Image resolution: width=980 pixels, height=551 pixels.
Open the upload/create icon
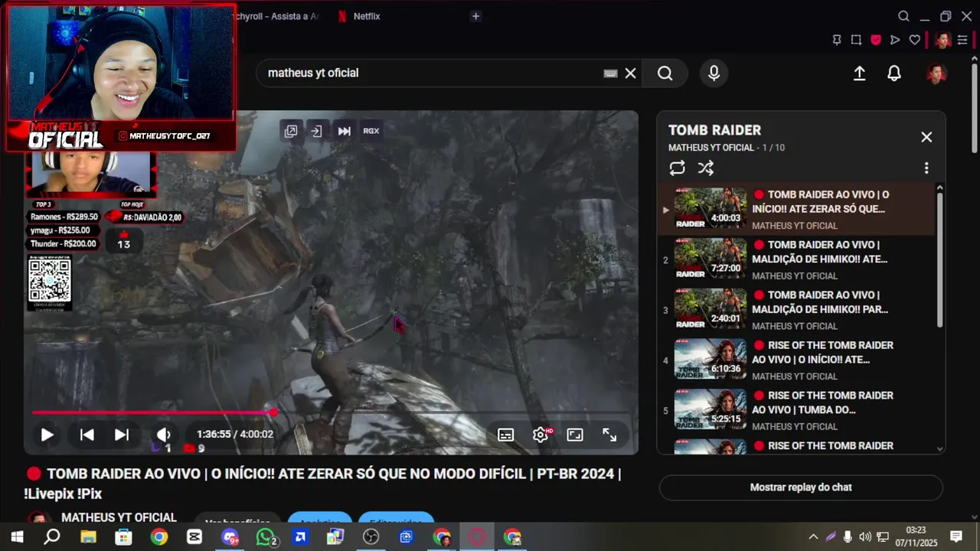coord(859,73)
